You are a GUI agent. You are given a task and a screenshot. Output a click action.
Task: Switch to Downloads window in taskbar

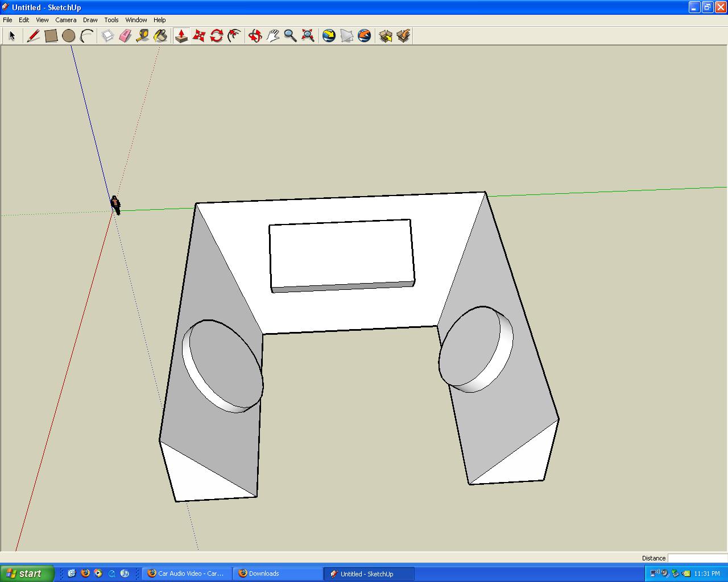click(x=277, y=573)
